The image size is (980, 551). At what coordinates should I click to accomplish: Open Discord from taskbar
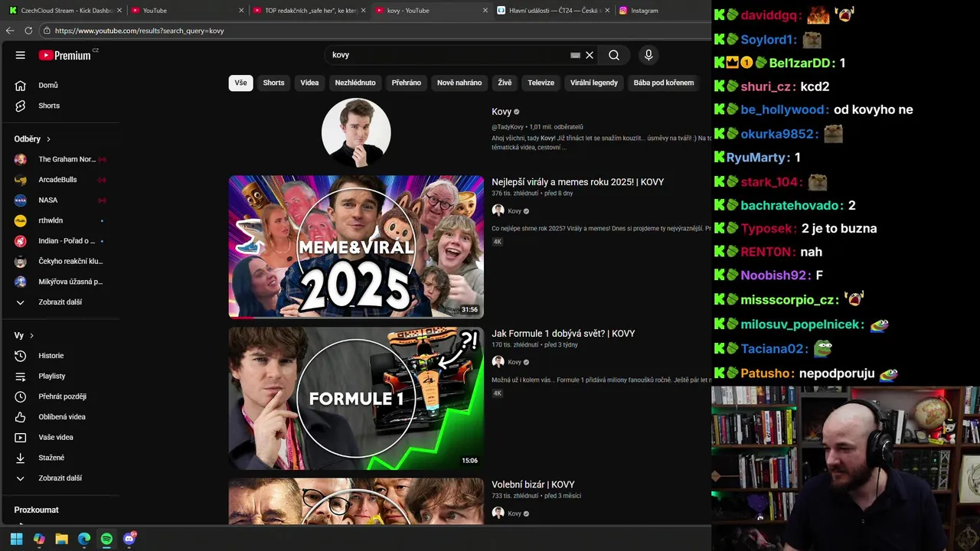coord(129,539)
